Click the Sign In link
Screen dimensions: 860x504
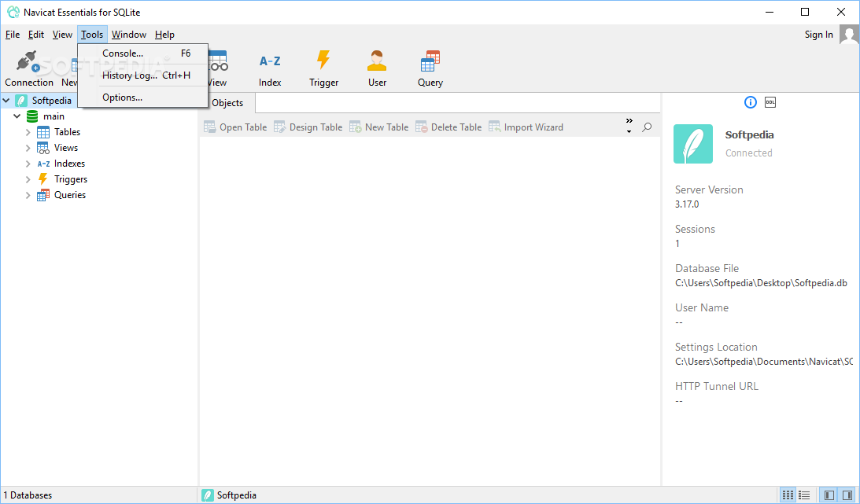click(818, 35)
